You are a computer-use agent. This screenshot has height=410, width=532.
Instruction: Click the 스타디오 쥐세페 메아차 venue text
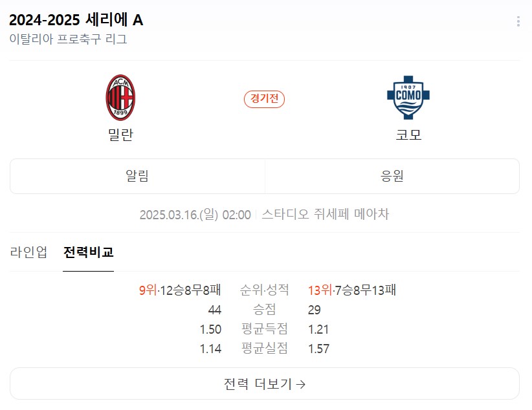click(325, 214)
